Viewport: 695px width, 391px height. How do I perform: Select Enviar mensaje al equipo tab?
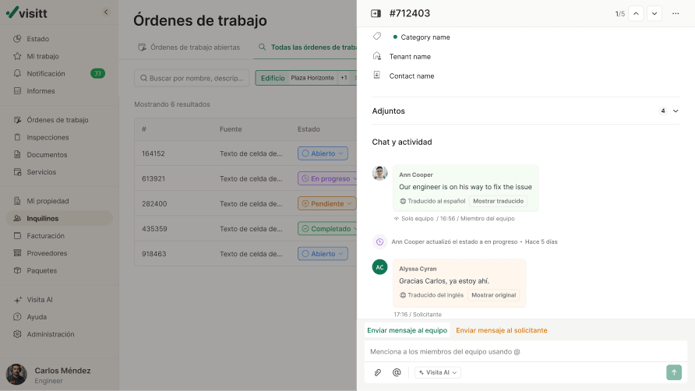click(407, 330)
